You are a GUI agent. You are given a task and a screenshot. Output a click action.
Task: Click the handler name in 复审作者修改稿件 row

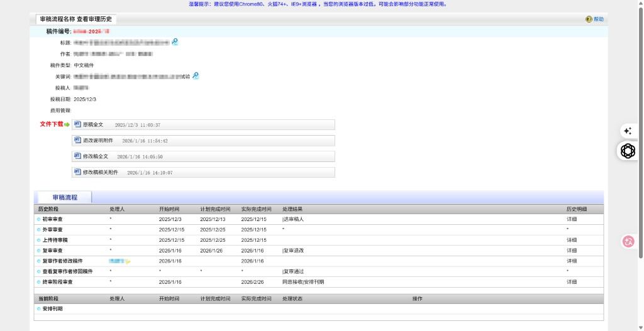[x=116, y=261]
